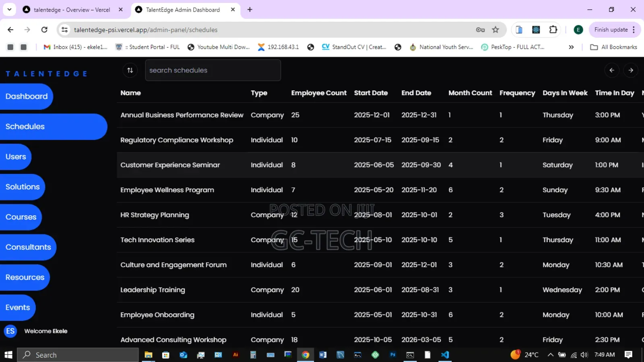
Task: Open Outlook from the taskbar
Action: pos(184,355)
